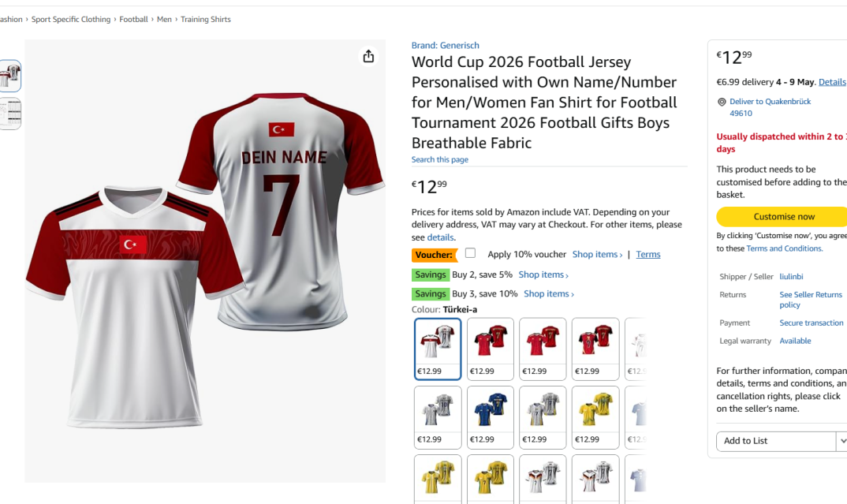
Task: Click seller name liulinbi
Action: [791, 277]
